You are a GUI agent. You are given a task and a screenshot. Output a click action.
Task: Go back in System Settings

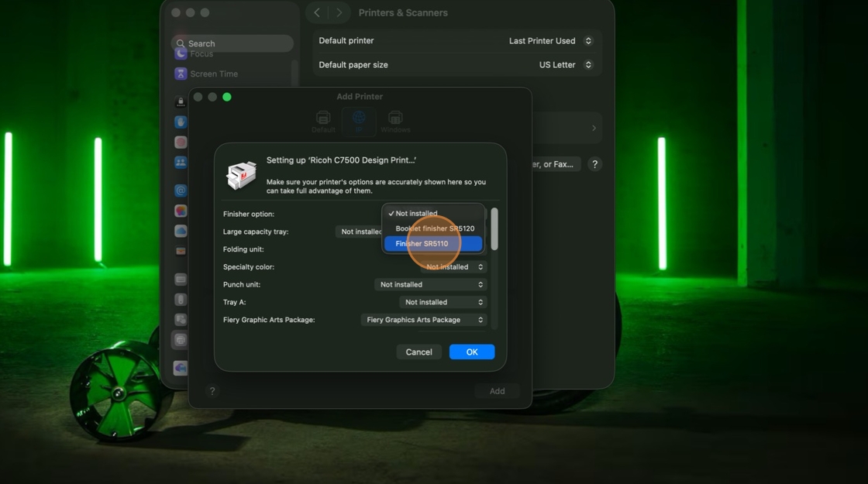(317, 12)
